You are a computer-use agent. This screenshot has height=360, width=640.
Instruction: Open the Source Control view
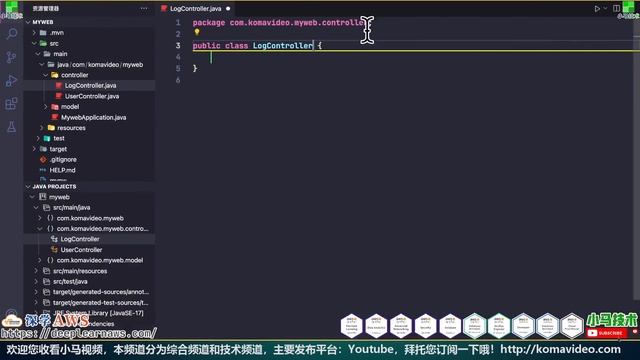(11, 57)
